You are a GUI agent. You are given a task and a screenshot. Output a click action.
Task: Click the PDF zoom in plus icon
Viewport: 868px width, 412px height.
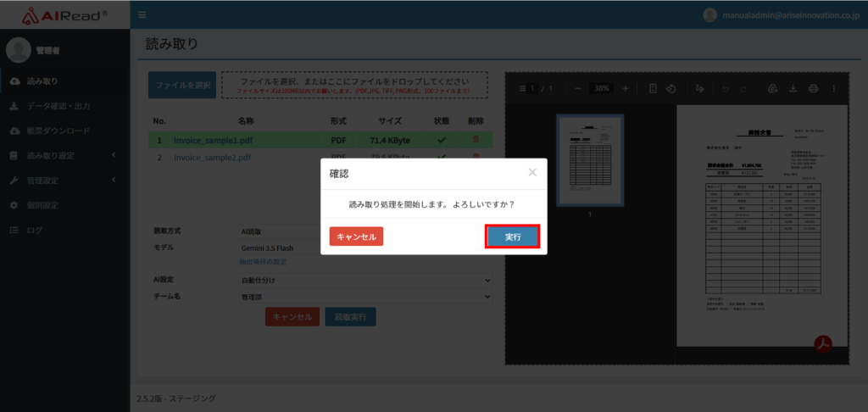pos(626,88)
